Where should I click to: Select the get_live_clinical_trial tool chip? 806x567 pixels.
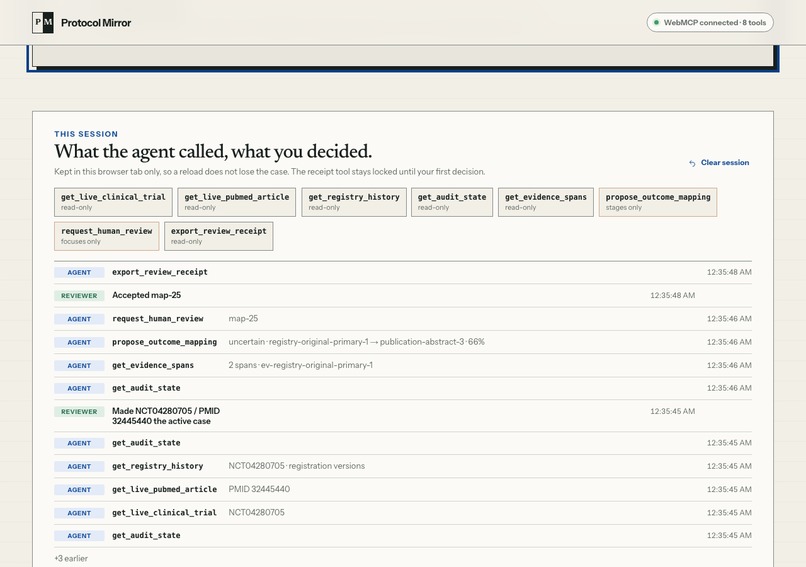pyautogui.click(x=113, y=202)
